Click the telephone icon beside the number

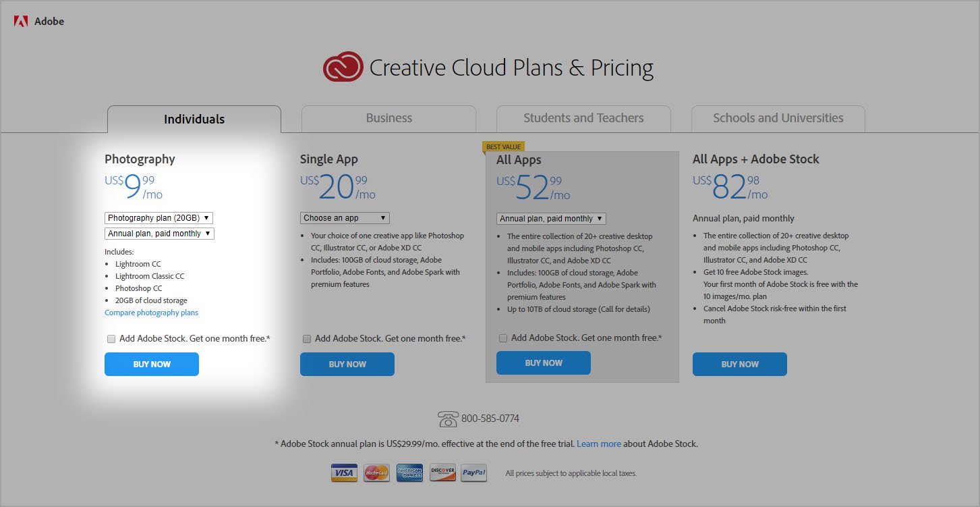click(448, 419)
